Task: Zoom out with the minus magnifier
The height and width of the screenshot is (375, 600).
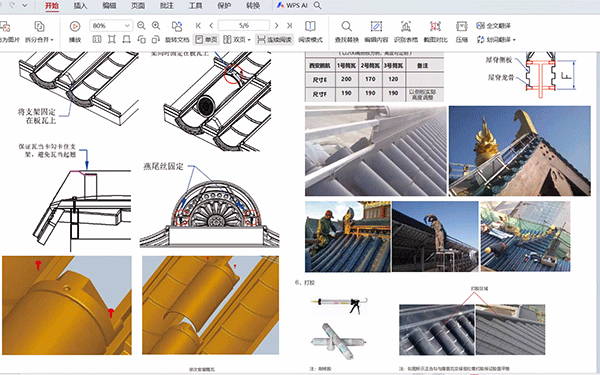Action: pyautogui.click(x=141, y=26)
